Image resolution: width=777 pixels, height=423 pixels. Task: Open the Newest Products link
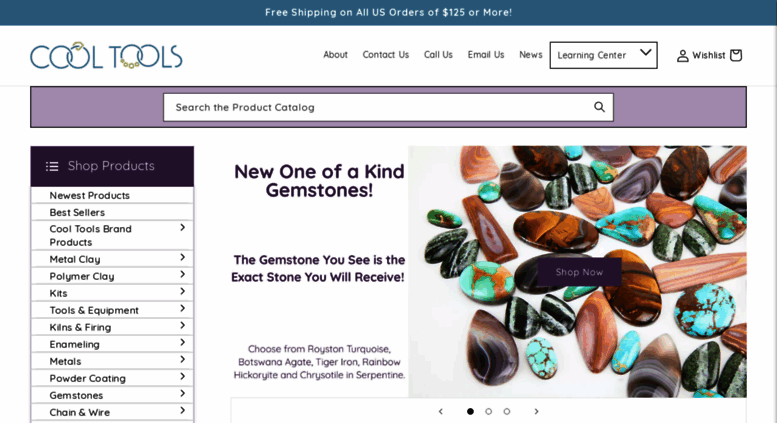tap(89, 195)
